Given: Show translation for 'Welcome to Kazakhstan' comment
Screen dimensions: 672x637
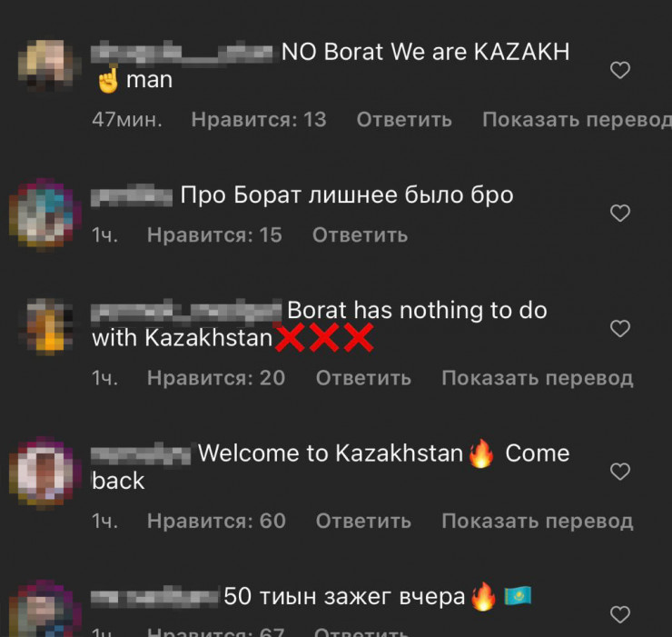Looking at the screenshot, I should pos(538,522).
